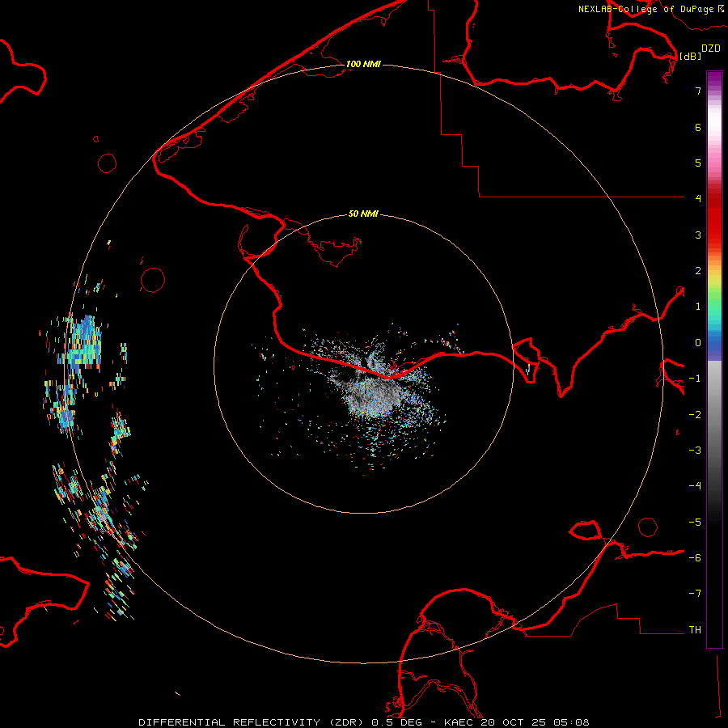Click the 3 dB scale label
The height and width of the screenshot is (728, 728).
tap(698, 235)
